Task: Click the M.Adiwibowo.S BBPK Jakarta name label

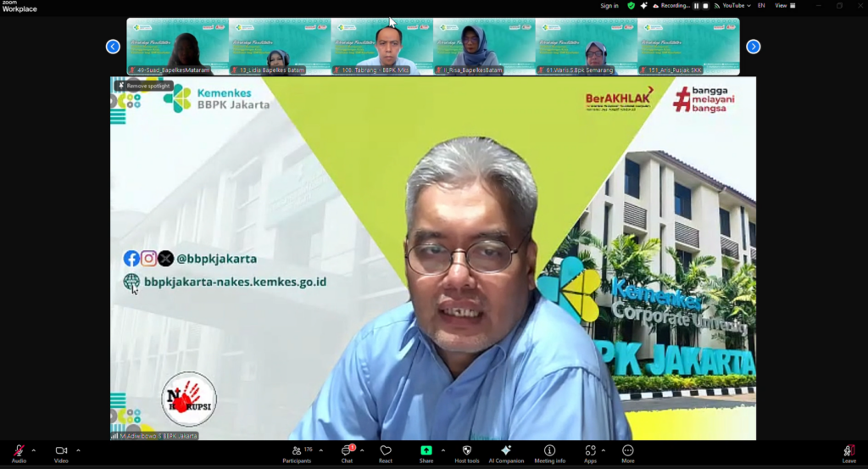Action: pos(154,436)
